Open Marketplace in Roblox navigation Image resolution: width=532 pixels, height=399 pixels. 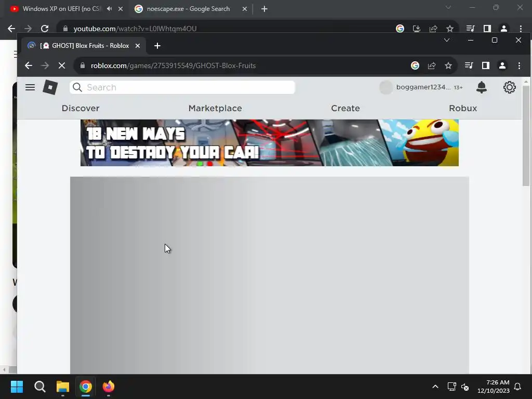(215, 108)
